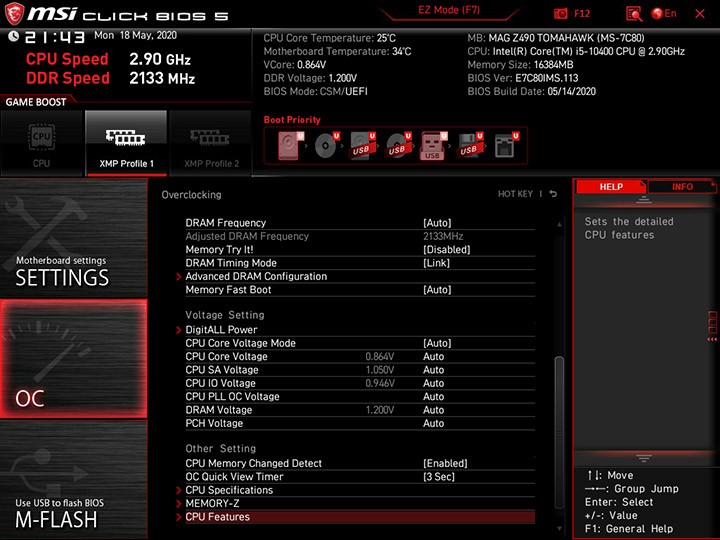
Task: Edit the PCH Voltage Auto field
Action: (x=433, y=423)
